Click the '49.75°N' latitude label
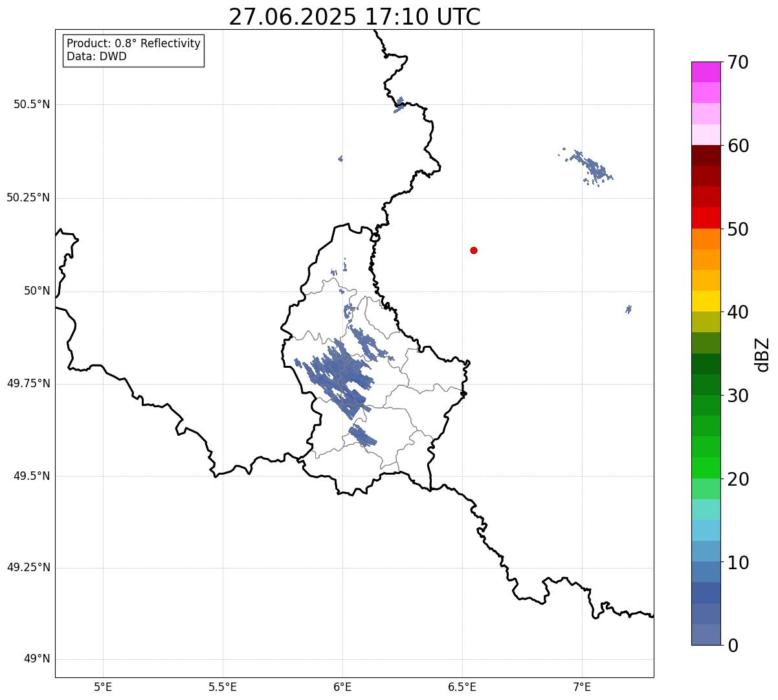 coord(28,383)
